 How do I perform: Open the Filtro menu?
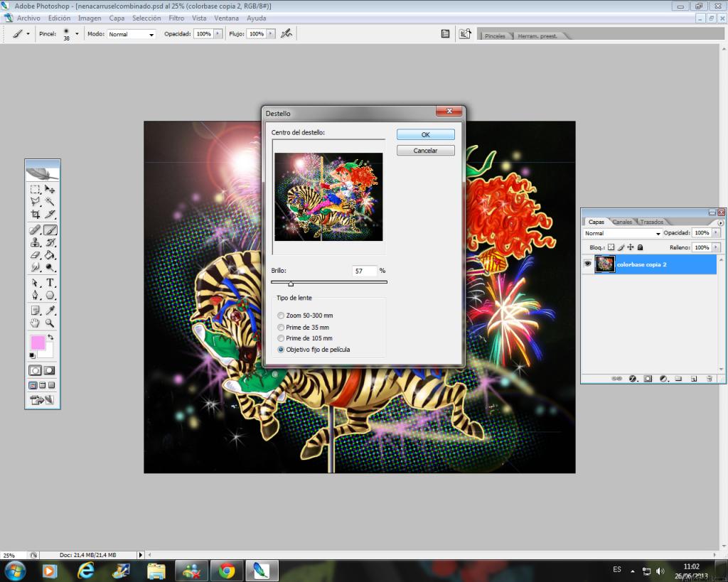(176, 18)
